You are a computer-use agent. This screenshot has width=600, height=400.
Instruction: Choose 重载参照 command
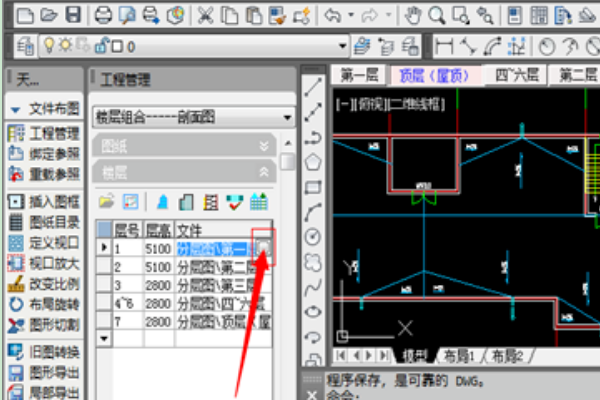coord(44,174)
